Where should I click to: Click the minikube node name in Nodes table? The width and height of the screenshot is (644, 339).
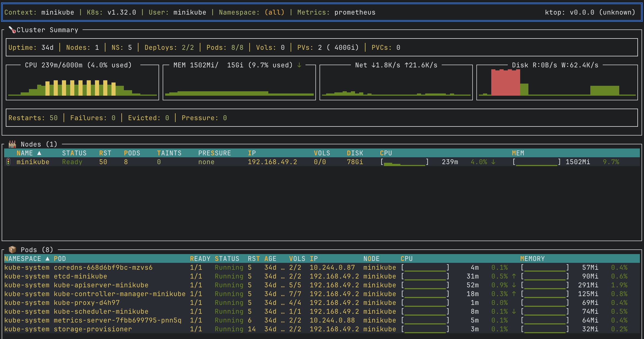point(33,162)
